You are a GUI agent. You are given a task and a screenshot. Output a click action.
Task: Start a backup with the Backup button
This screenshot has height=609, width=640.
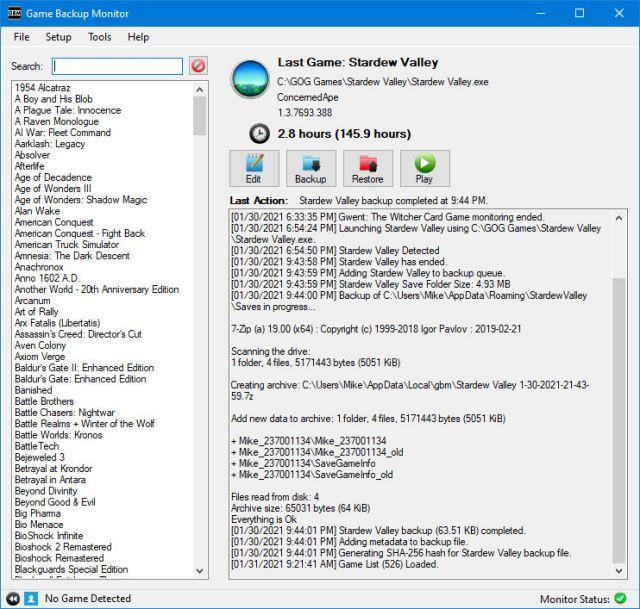pyautogui.click(x=310, y=168)
